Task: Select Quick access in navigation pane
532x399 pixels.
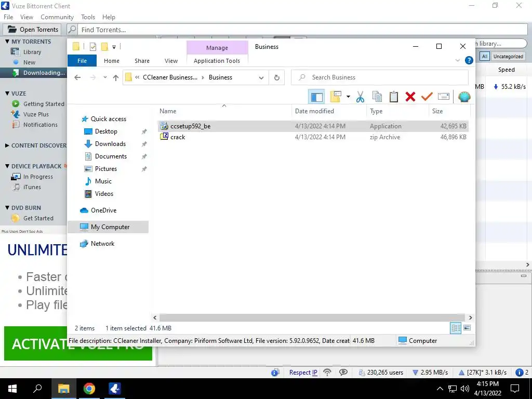Action: pyautogui.click(x=108, y=119)
